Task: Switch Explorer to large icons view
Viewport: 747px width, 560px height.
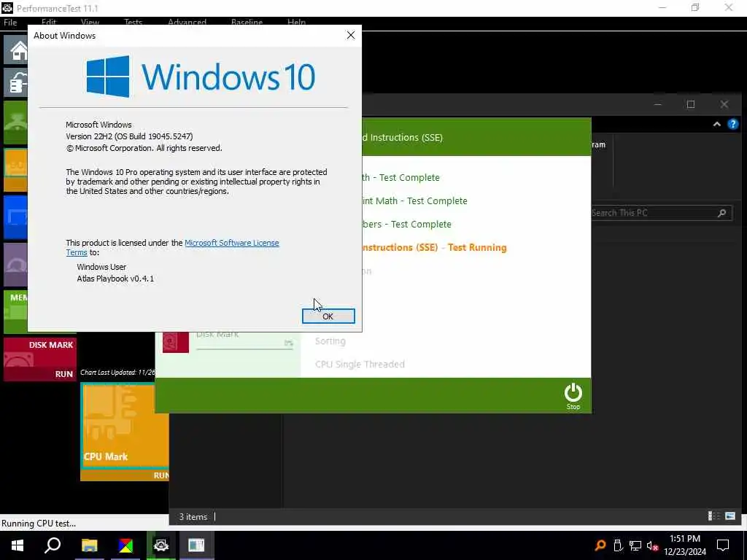Action: (729, 516)
